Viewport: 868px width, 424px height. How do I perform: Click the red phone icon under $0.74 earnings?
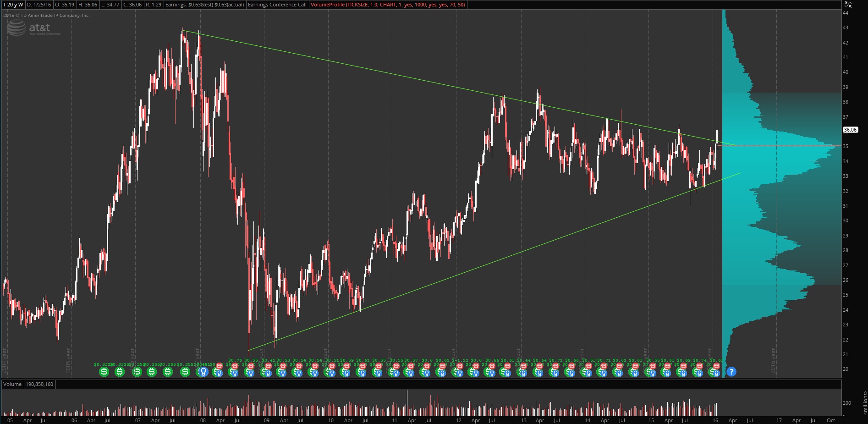coord(699,366)
